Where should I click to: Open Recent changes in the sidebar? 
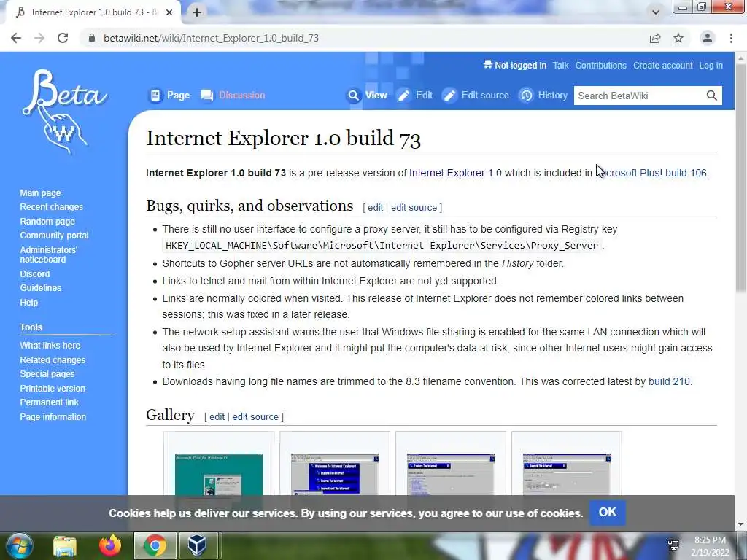tap(52, 206)
